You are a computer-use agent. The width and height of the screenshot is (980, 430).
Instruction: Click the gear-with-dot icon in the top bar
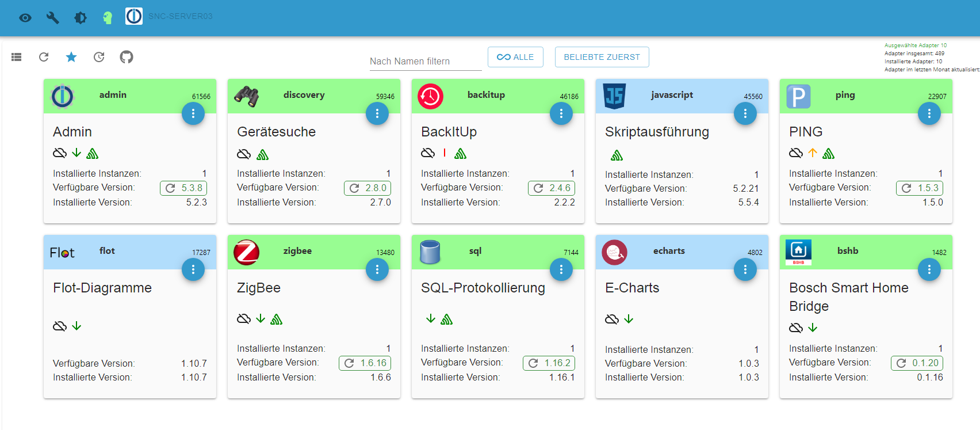[x=81, y=18]
